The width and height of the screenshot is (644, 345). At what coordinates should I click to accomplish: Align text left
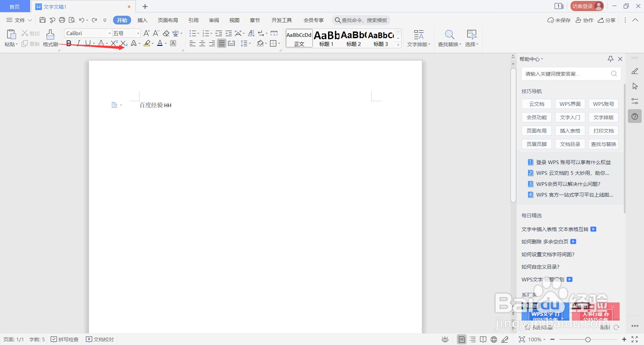pos(193,44)
